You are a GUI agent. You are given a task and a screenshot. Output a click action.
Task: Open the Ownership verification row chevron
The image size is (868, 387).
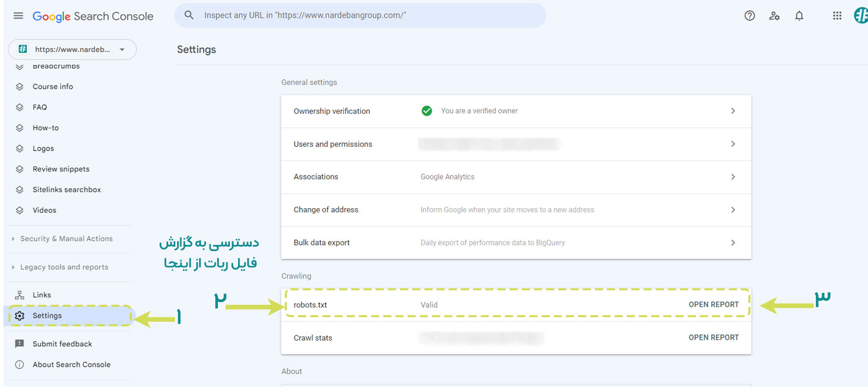pyautogui.click(x=733, y=111)
